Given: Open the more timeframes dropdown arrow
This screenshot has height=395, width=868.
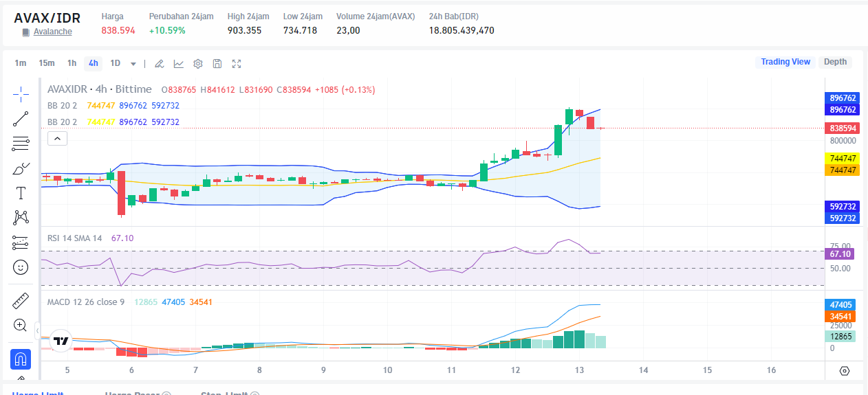Looking at the screenshot, I should click(133, 64).
